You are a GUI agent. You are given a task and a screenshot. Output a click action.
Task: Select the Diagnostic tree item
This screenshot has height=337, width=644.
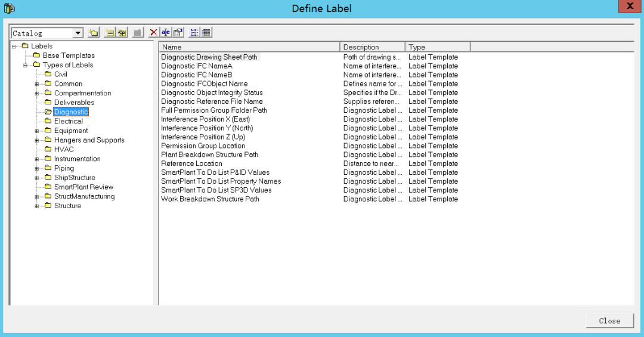click(x=71, y=112)
